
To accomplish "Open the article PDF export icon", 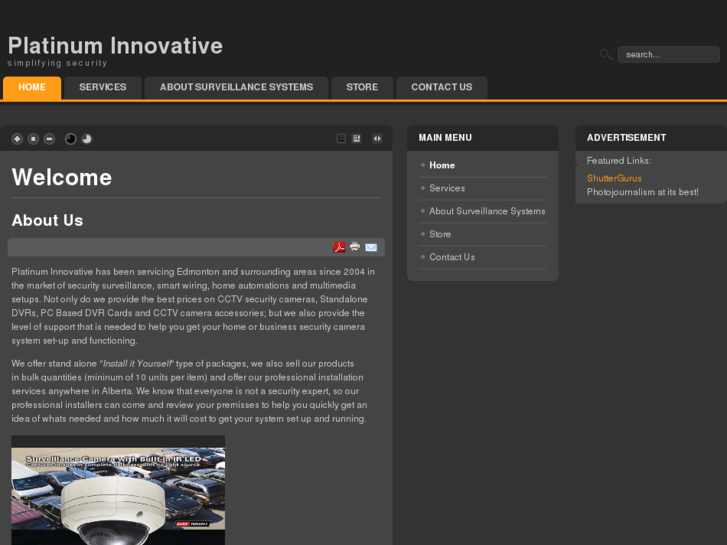I will point(339,247).
